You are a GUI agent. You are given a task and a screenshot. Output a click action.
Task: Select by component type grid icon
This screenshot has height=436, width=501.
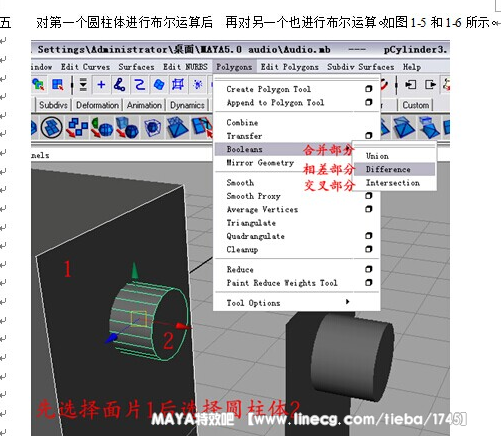click(x=58, y=85)
